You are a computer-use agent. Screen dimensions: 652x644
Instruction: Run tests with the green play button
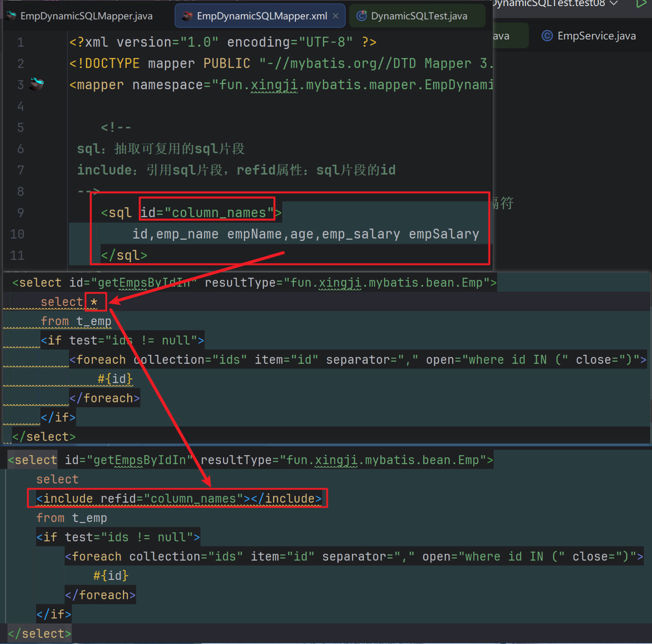click(x=642, y=4)
